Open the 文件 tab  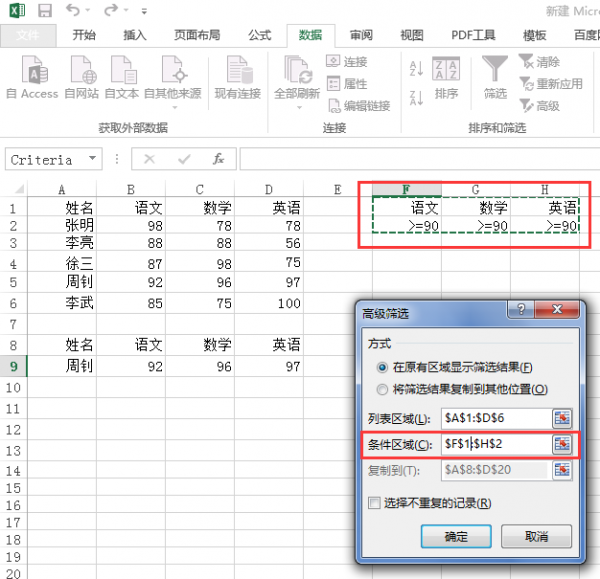coord(28,35)
